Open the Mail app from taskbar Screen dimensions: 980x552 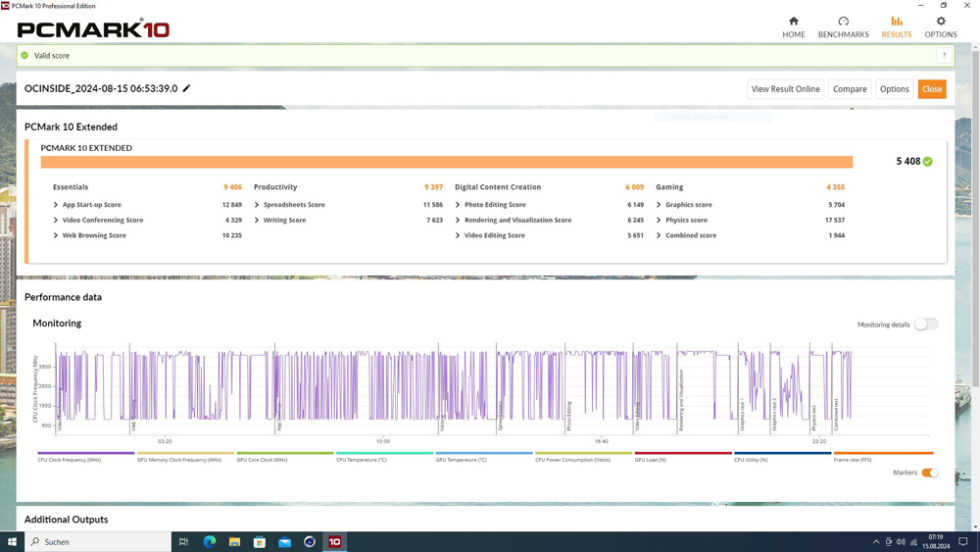pos(284,541)
